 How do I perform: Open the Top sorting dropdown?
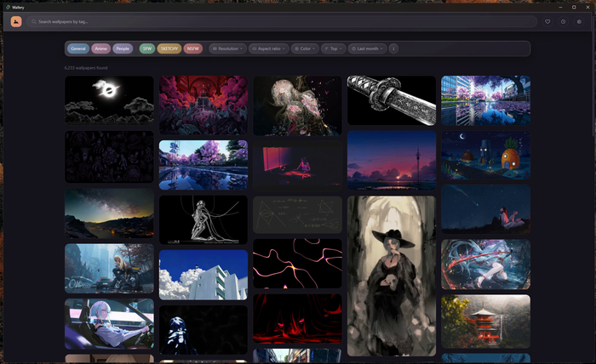coord(334,48)
